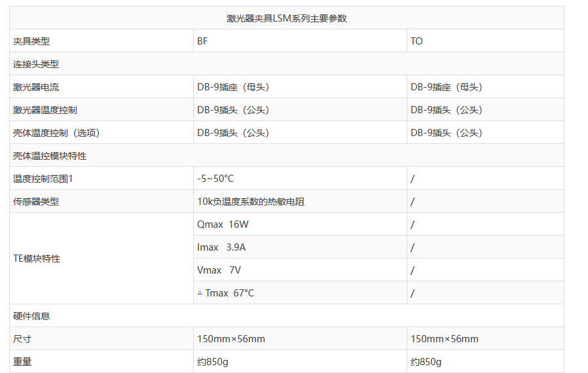Image resolution: width=588 pixels, height=373 pixels.
Task: Click the "Tmax 67°C" value cell
Action: pos(226,293)
